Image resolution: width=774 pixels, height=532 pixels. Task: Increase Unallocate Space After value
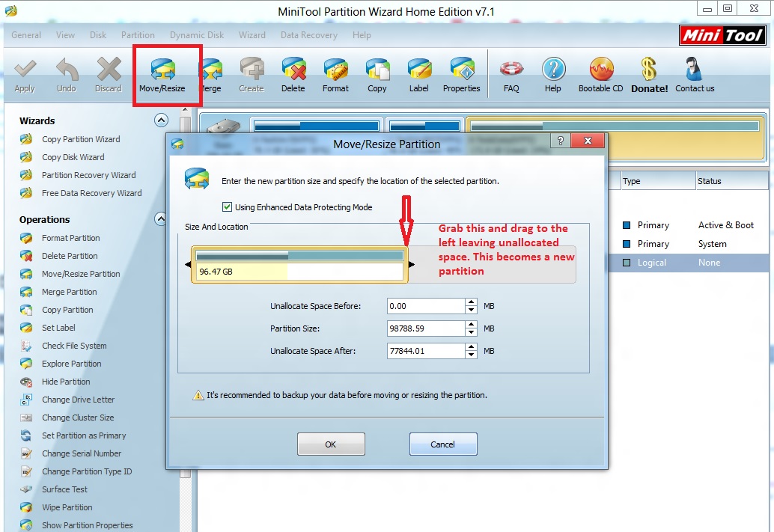click(x=472, y=347)
